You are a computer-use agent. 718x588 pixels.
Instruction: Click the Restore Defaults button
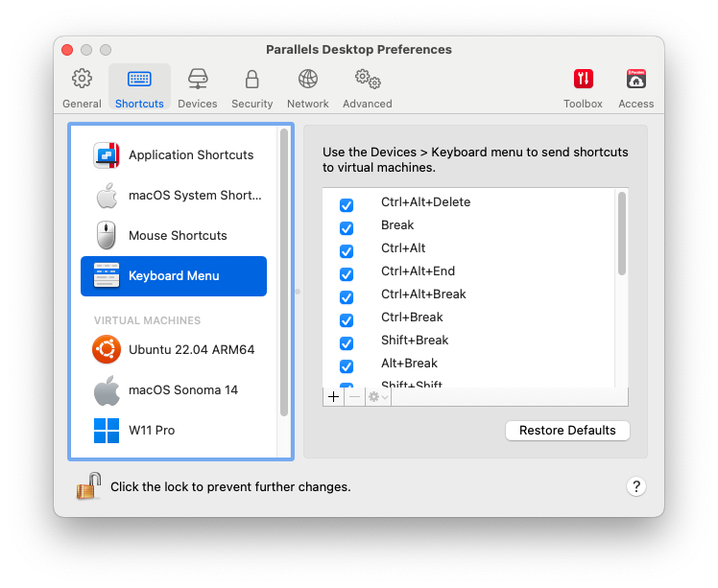pos(567,431)
